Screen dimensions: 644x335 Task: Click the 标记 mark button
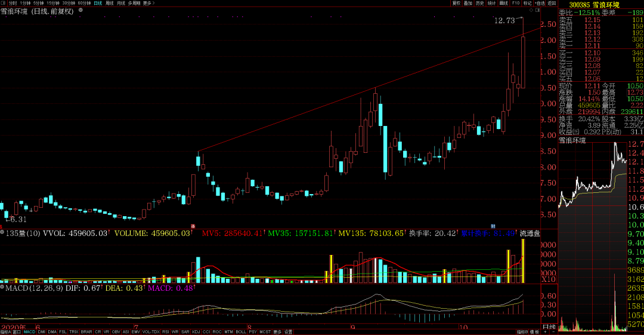[x=527, y=3]
